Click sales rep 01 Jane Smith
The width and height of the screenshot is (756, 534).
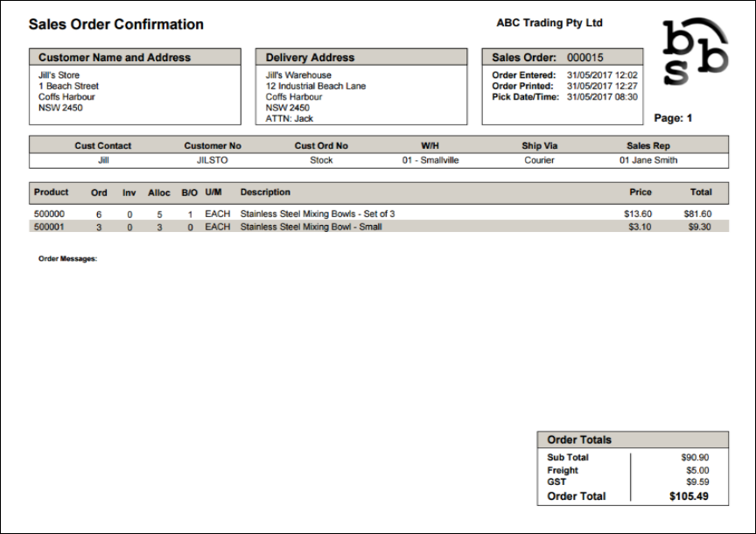(x=654, y=160)
